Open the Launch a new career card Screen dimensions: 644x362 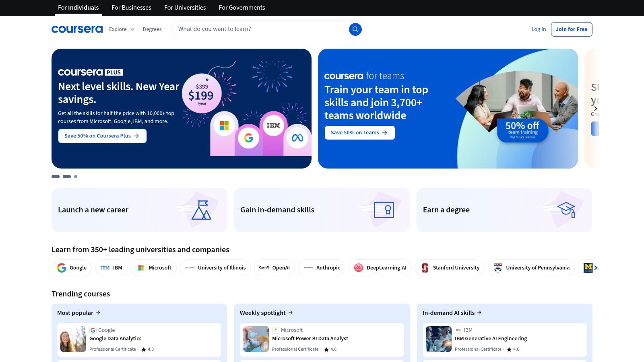coord(139,210)
